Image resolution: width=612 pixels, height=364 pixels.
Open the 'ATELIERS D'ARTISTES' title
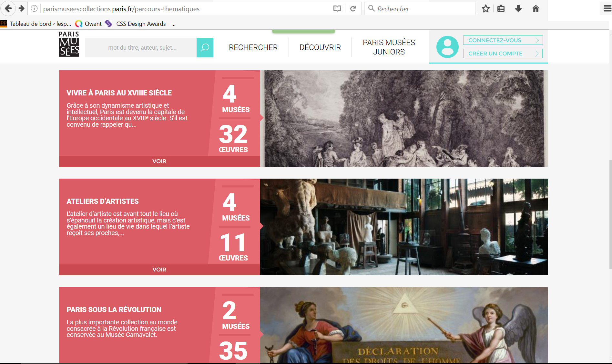pos(103,201)
